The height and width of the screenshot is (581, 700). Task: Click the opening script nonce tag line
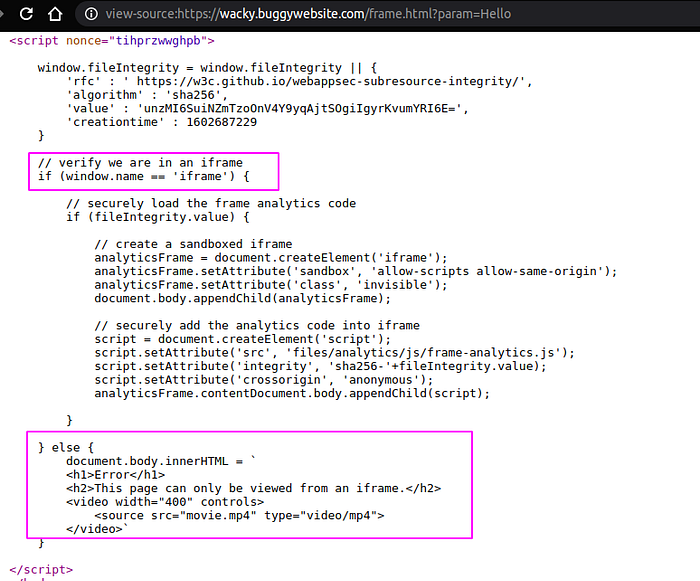(x=112, y=41)
